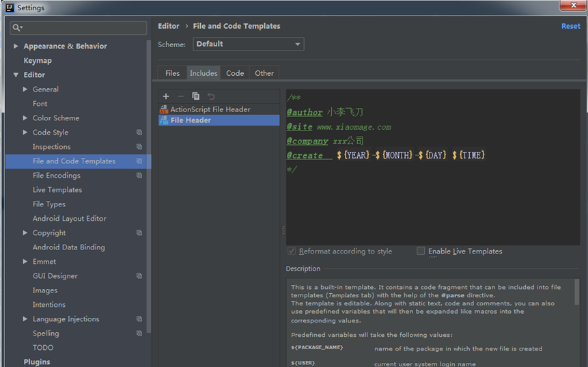Switch to the Includes tab
The width and height of the screenshot is (588, 367).
(x=204, y=73)
